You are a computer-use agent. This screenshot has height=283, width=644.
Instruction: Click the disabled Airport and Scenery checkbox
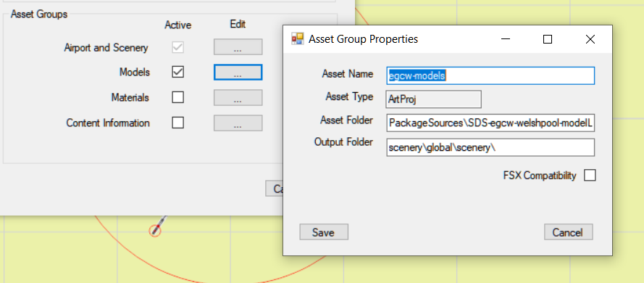coord(177,47)
